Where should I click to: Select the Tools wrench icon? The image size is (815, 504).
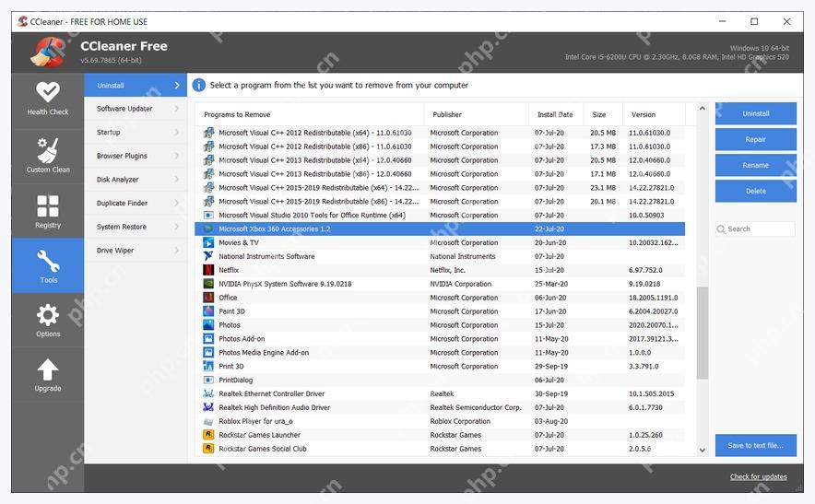click(48, 261)
